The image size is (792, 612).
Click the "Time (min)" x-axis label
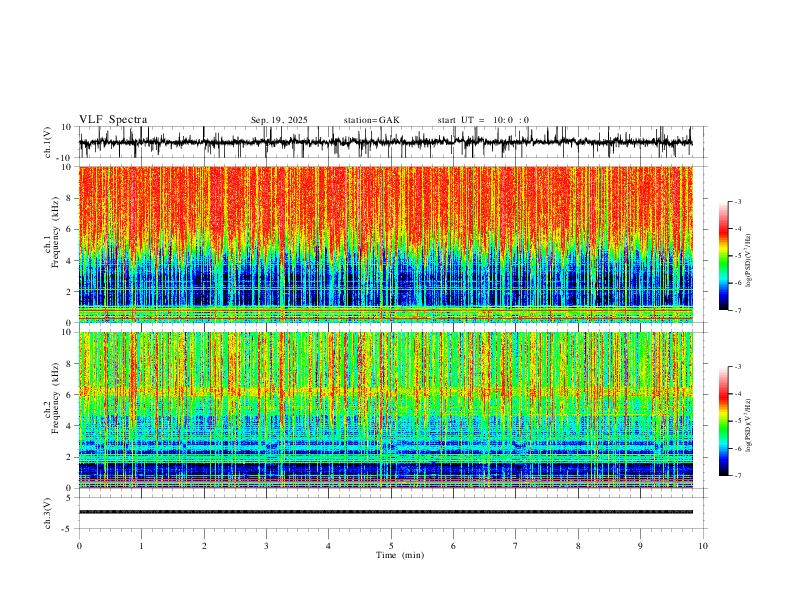400,555
